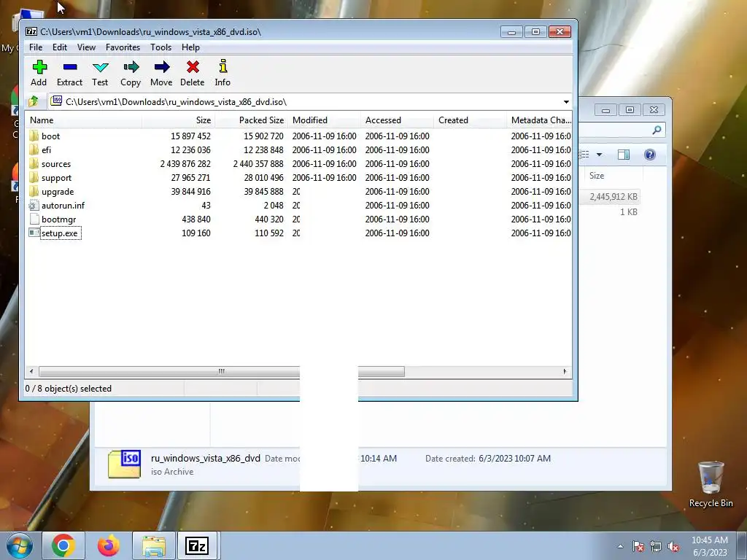Viewport: 747px width, 560px height.
Task: Open Explorer's view options dropdown arrow
Action: [600, 155]
